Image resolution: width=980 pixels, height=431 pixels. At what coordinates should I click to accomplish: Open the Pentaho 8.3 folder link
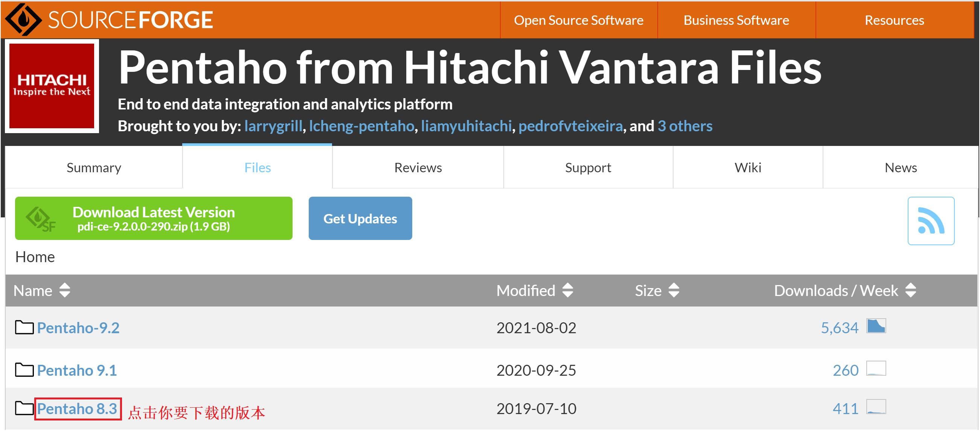point(77,408)
